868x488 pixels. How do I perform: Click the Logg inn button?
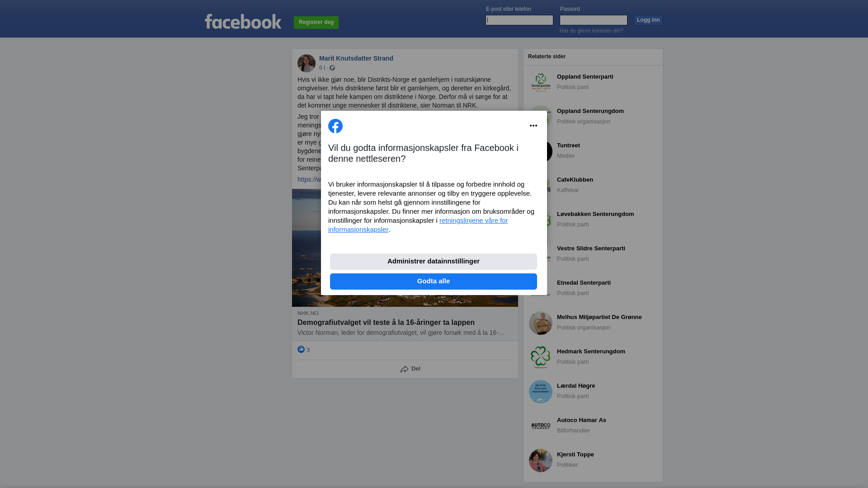pyautogui.click(x=648, y=20)
